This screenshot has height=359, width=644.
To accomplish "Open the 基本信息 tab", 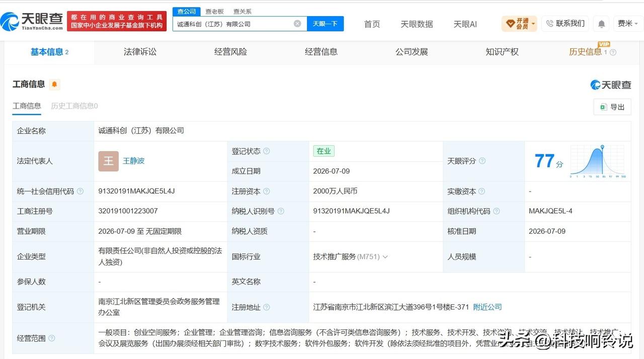I will (49, 52).
